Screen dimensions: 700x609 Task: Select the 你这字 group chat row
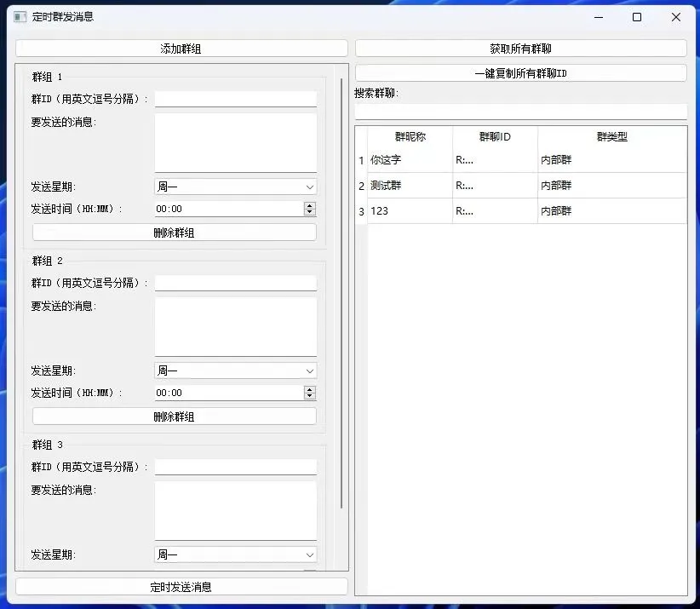[x=409, y=160]
